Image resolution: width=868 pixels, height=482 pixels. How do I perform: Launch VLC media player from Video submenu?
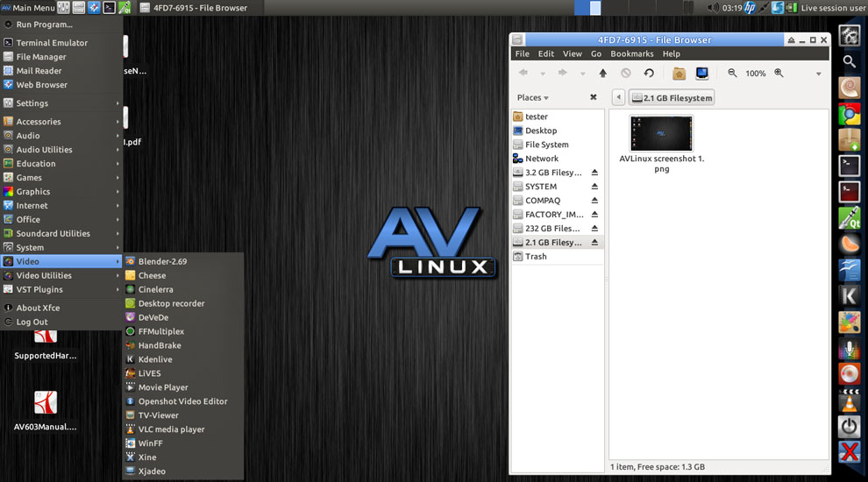[x=182, y=429]
